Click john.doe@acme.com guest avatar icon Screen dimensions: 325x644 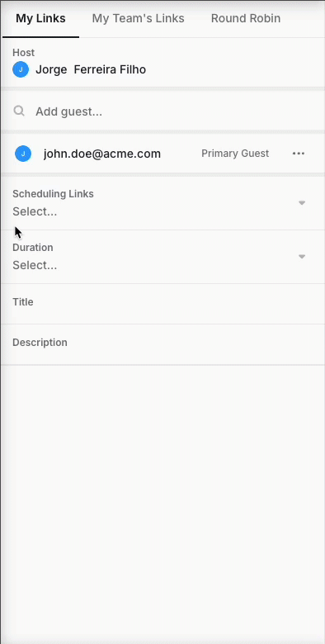point(23,154)
